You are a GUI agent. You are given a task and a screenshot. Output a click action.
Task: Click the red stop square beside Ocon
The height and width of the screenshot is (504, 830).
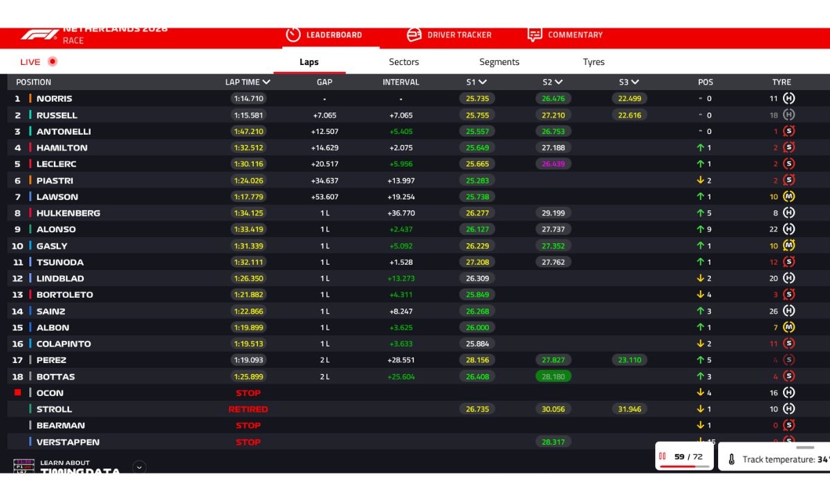(x=18, y=392)
